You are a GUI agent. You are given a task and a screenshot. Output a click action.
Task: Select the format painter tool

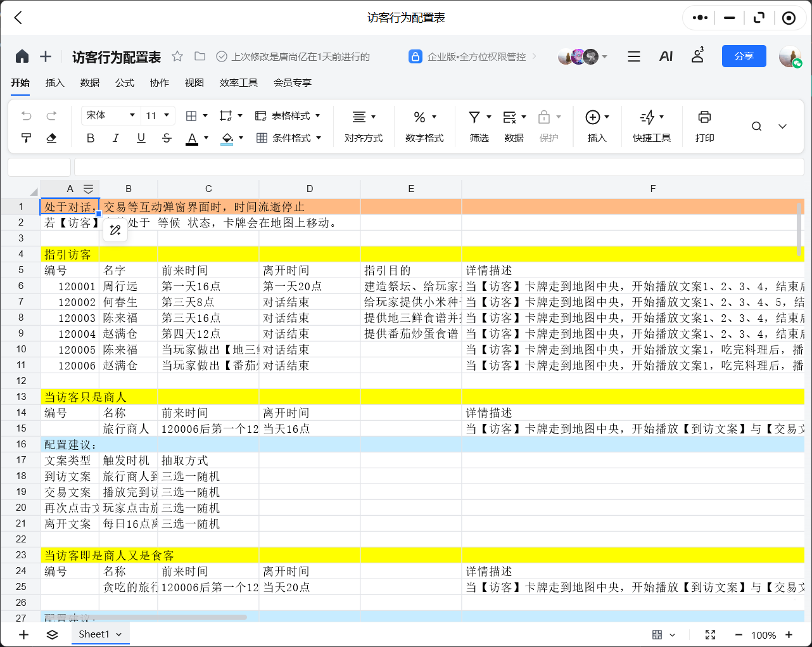pyautogui.click(x=26, y=138)
